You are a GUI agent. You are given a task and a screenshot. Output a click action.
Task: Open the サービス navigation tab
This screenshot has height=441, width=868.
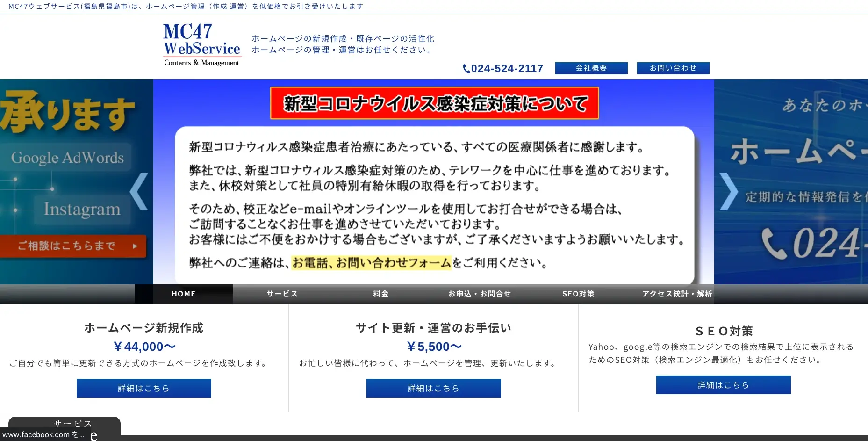coord(281,294)
